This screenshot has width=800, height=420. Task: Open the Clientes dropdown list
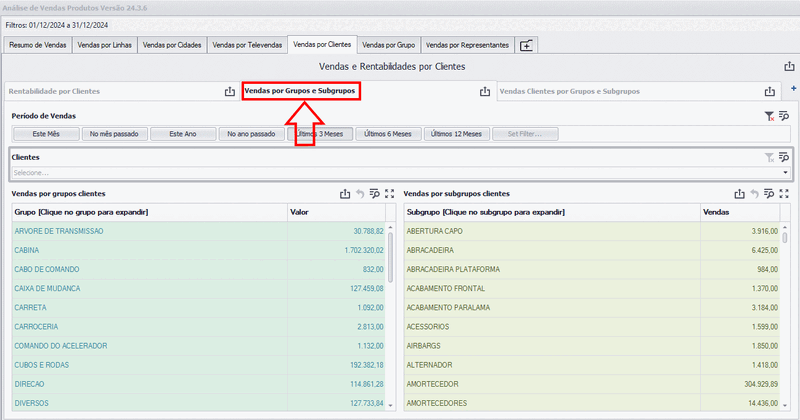[785, 173]
